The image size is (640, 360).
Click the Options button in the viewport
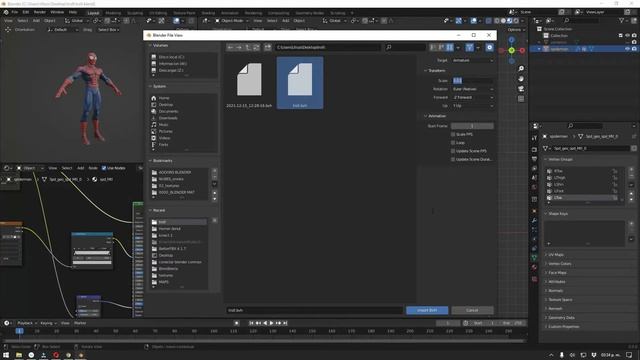point(516,30)
